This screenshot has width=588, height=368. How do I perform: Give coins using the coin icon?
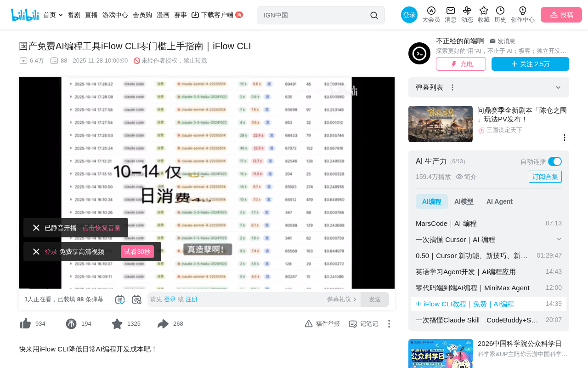click(71, 324)
